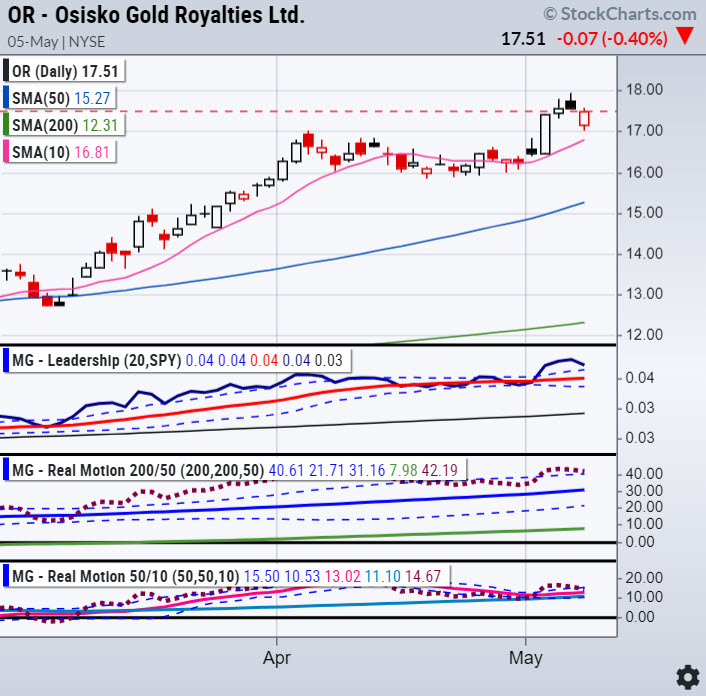Select the SMA(200) 12.31 legend label
The image size is (706, 696).
(x=65, y=125)
